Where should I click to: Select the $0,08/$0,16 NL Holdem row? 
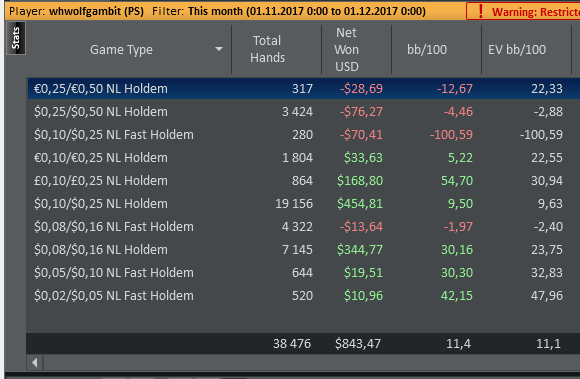click(304, 250)
